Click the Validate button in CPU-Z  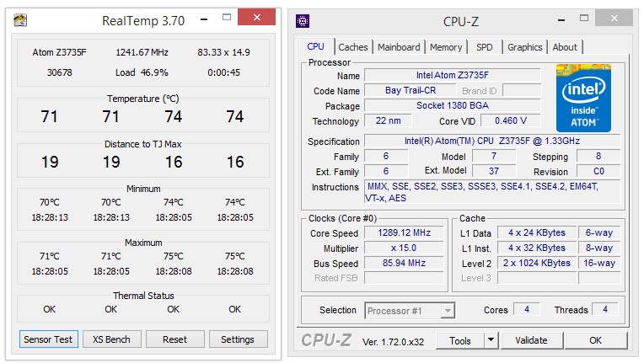click(531, 341)
